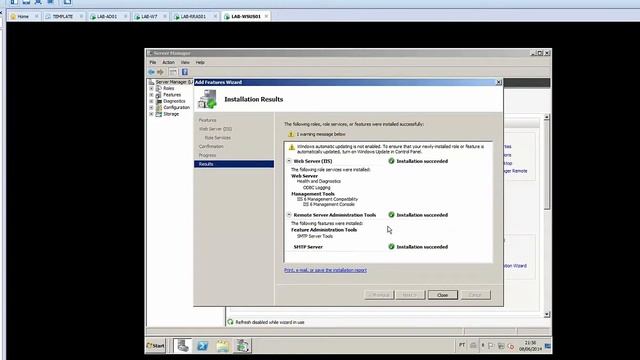Click the Configuration node icon in tree
The image size is (640, 360).
[x=159, y=108]
